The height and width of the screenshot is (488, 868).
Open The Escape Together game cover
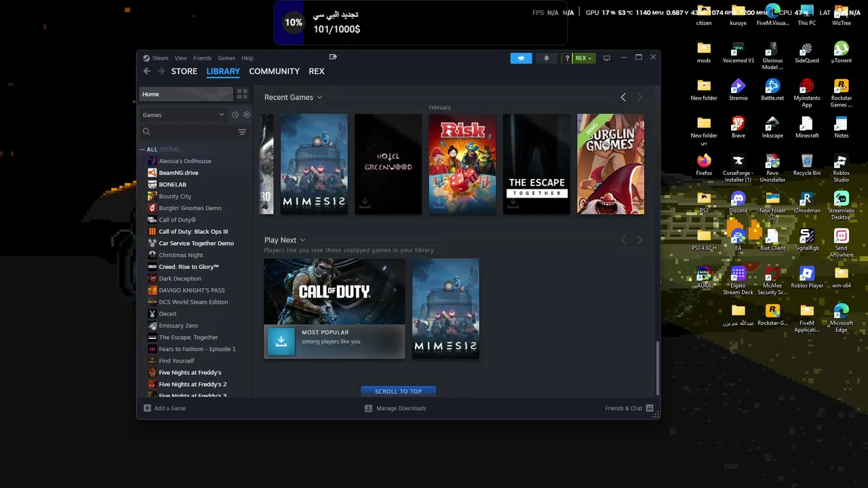pos(537,164)
